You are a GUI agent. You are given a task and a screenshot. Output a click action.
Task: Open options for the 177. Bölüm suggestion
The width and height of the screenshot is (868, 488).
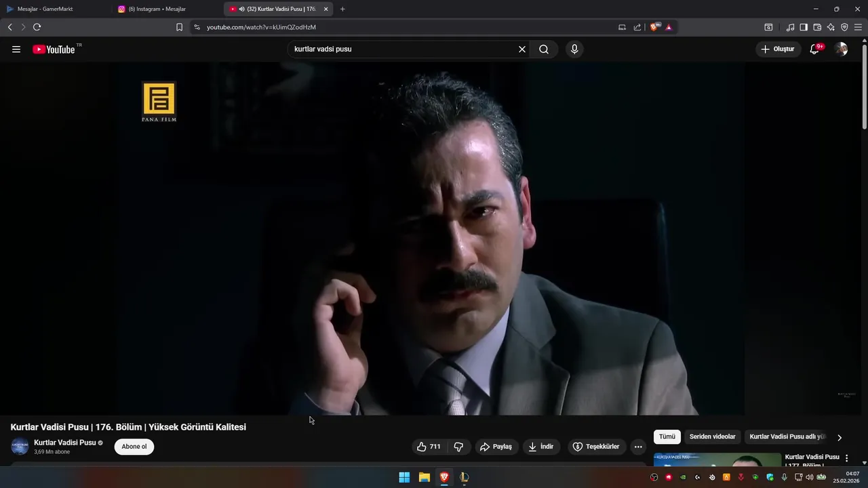click(846, 458)
